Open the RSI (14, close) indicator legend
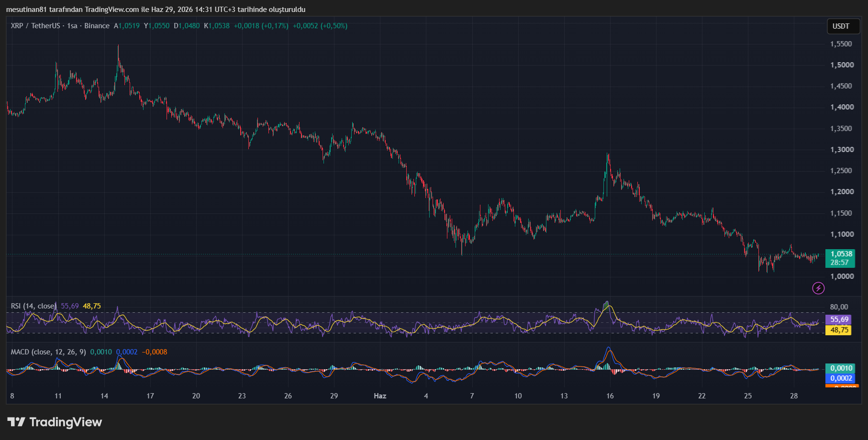Viewport: 868px width, 440px height. coord(33,306)
